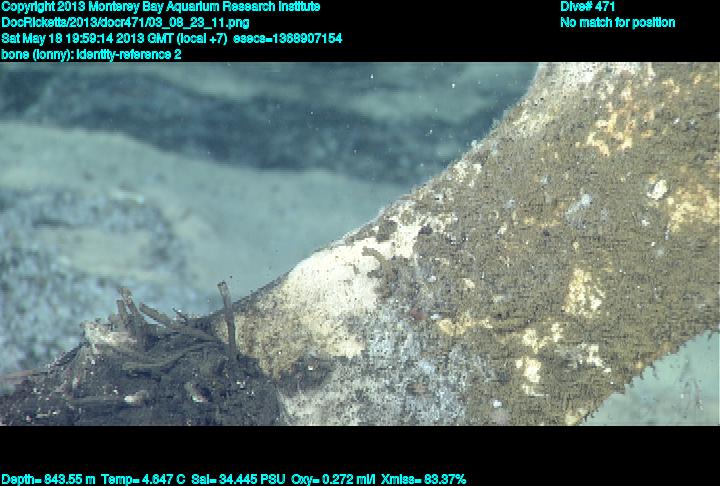
Task: Click the Xmiss= 83.37% reading
Action: coord(423,480)
